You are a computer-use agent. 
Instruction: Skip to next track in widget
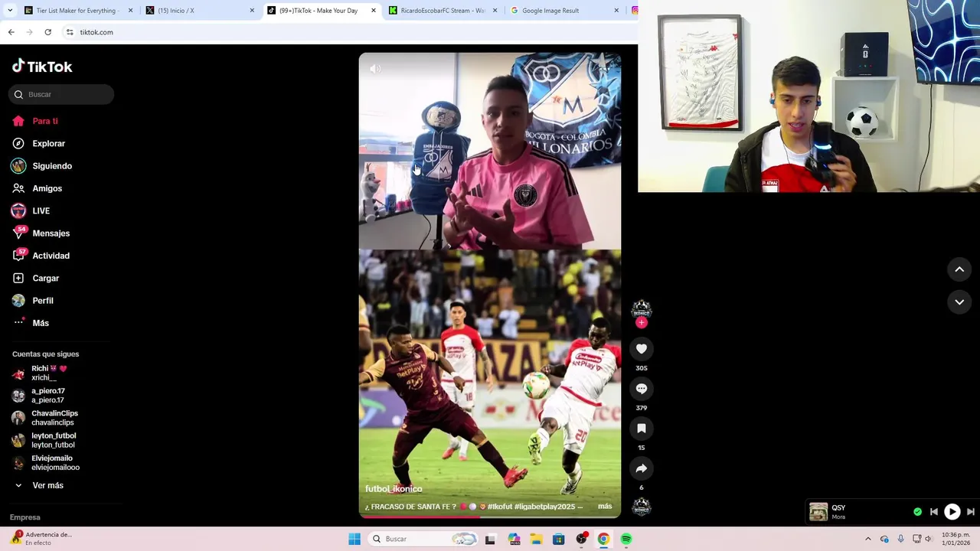[971, 511]
